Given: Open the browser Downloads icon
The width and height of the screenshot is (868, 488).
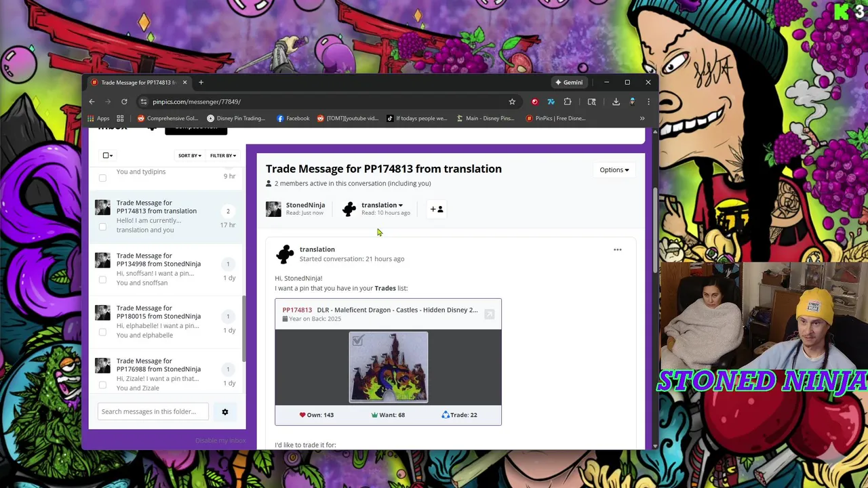Looking at the screenshot, I should click(x=616, y=102).
